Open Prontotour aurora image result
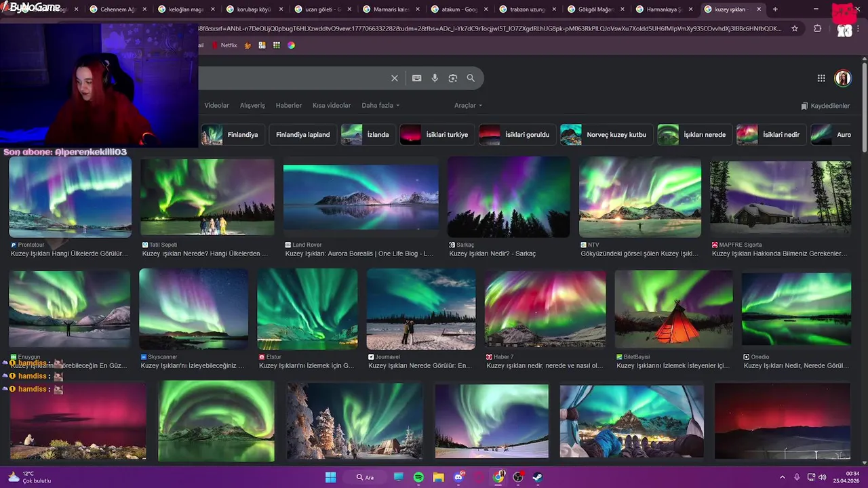This screenshot has height=488, width=868. click(x=71, y=197)
